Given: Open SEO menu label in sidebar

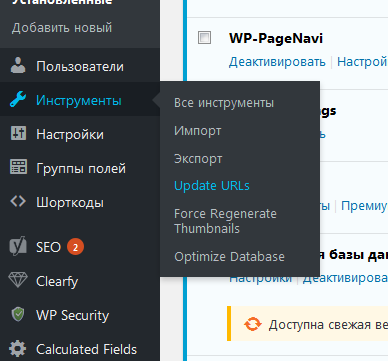Looking at the screenshot, I should pyautogui.click(x=48, y=247).
